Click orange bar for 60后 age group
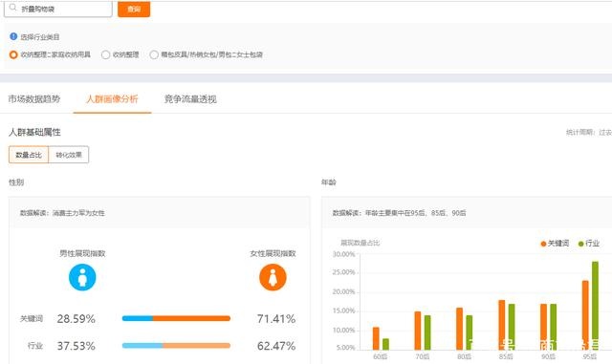Image resolution: width=612 pixels, height=364 pixels. click(x=376, y=338)
